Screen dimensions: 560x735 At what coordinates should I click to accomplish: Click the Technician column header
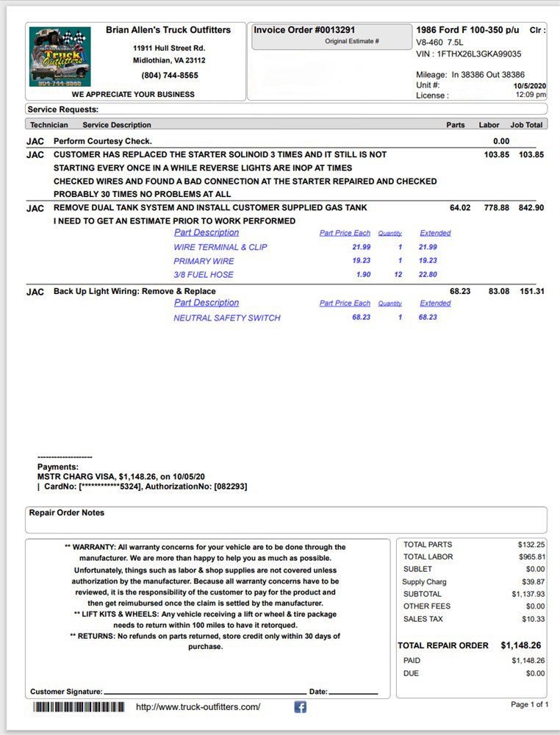(49, 125)
